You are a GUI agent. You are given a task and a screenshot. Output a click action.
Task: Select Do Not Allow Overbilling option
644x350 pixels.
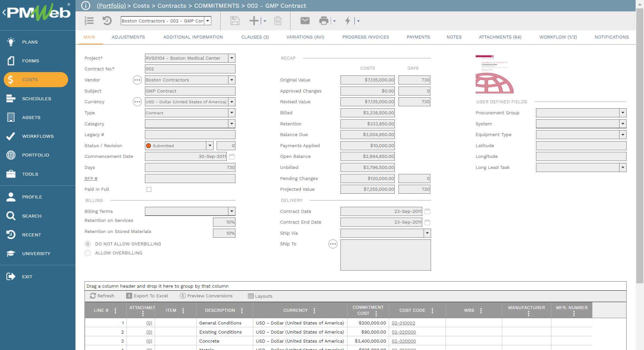(88, 244)
